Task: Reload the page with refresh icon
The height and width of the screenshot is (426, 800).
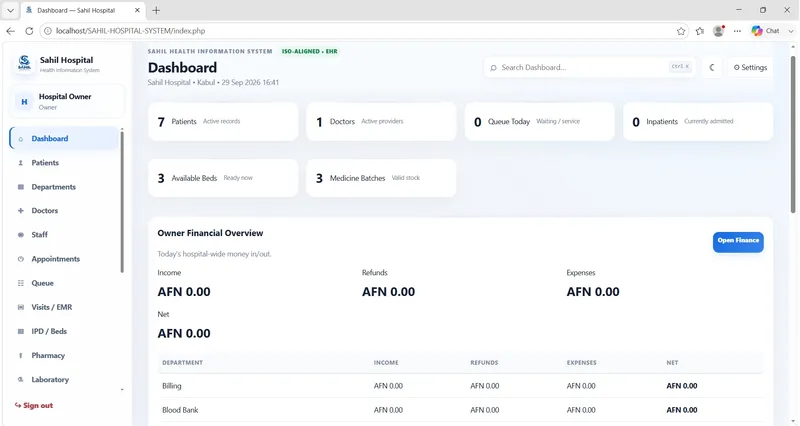Action: (x=29, y=31)
